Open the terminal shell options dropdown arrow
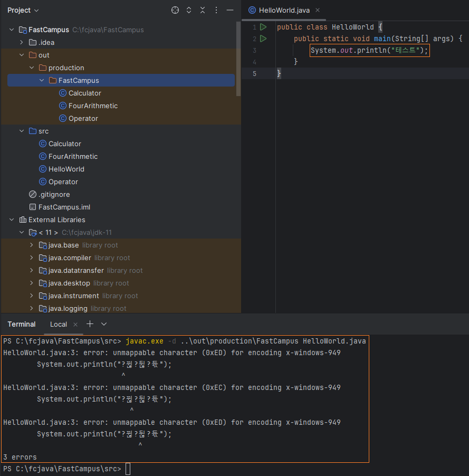 (x=104, y=324)
